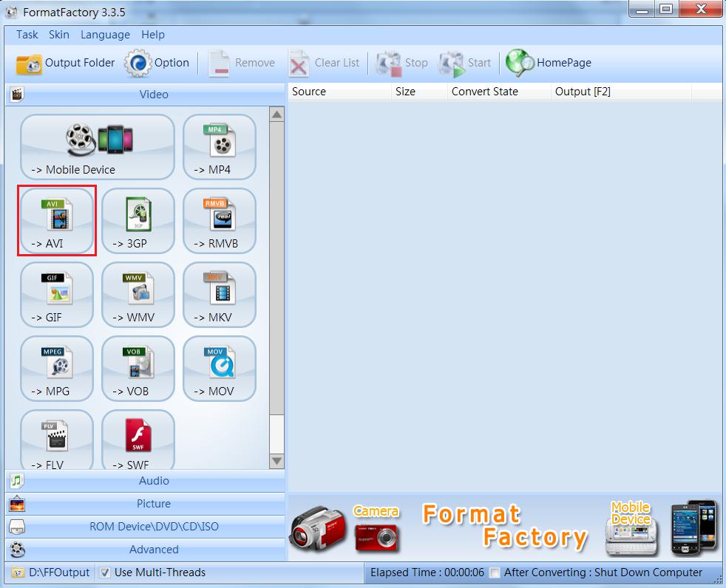This screenshot has height=588, width=726.
Task: Enable After Converting Shut Down Computer checkbox
Action: coord(495,572)
